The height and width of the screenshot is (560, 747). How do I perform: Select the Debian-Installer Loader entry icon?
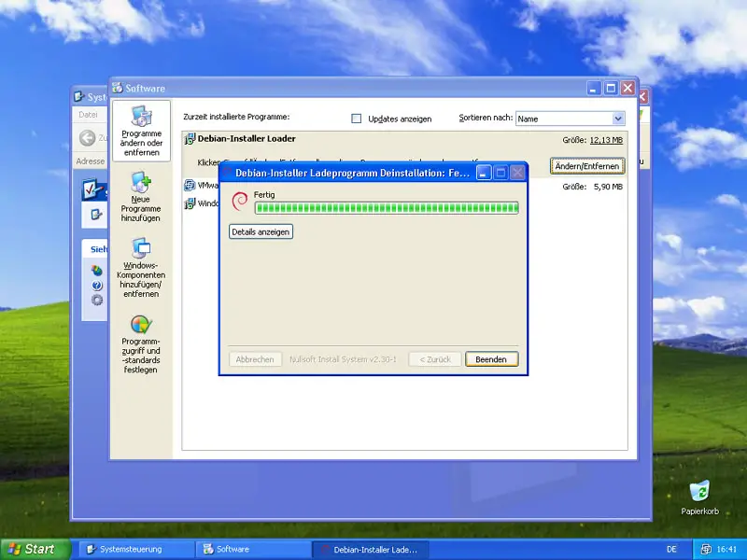(190, 138)
